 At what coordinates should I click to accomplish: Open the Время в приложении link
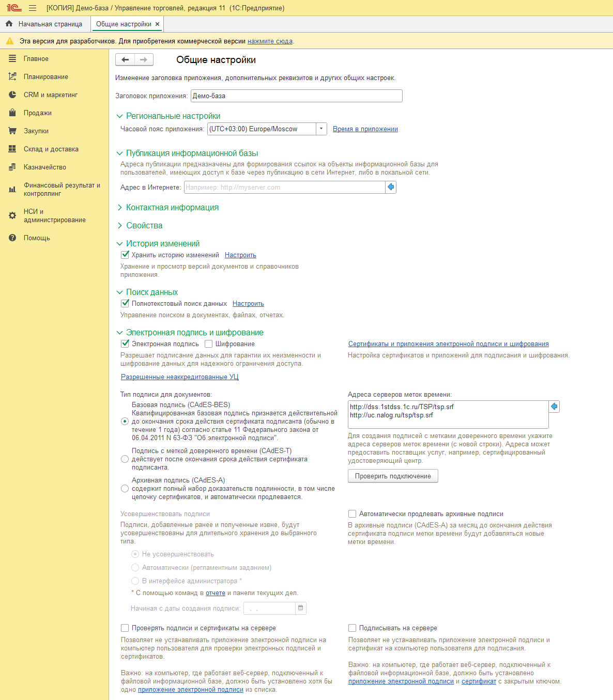[365, 129]
